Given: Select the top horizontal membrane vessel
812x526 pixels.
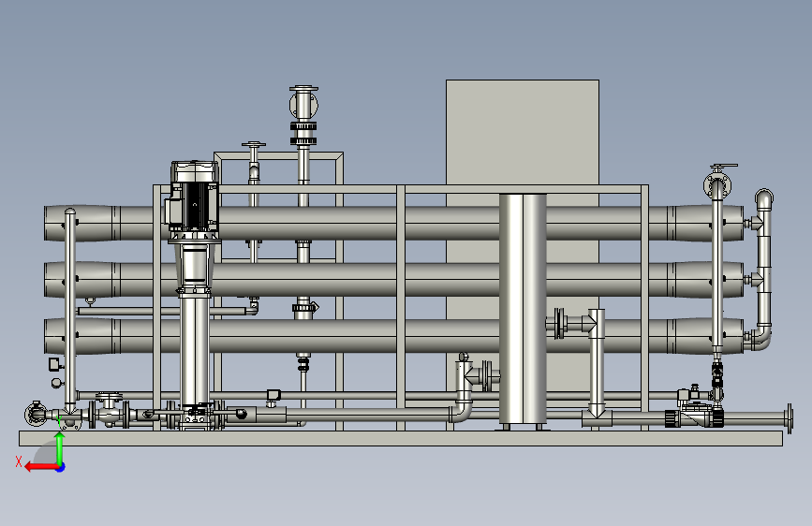Looking at the screenshot, I should click(393, 223).
